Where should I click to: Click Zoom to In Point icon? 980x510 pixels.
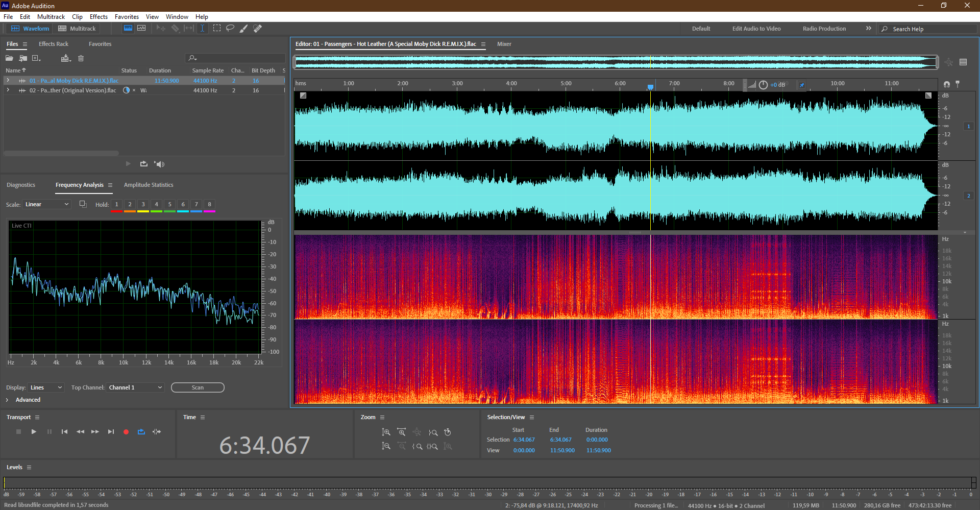pos(417,446)
